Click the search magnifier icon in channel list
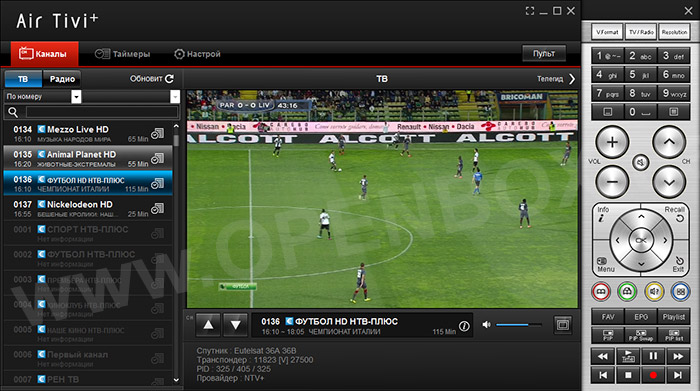The width and height of the screenshot is (700, 391). point(13,112)
